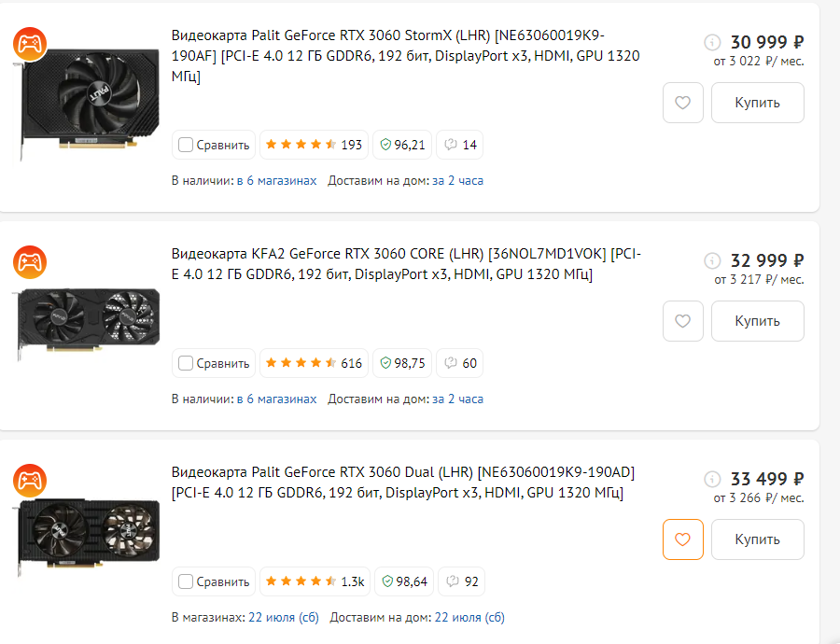
Task: Open 'в 6 магазинах' link for StormX
Action: click(281, 180)
